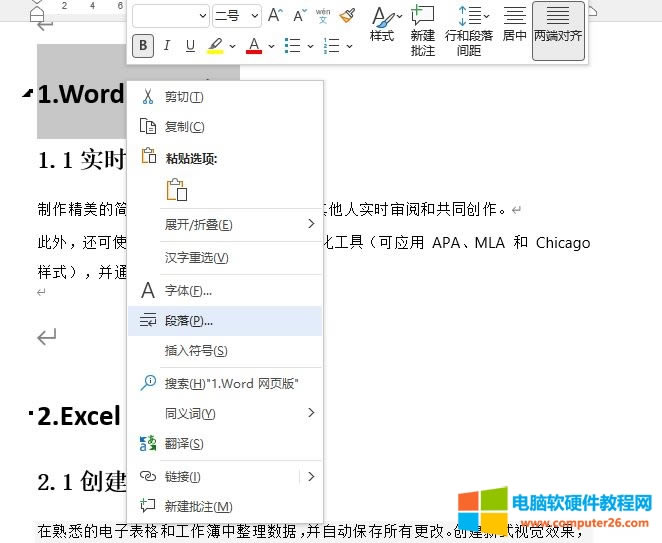Increase font size with the grow-font icon
Screen dimensions: 662x543
click(x=275, y=15)
